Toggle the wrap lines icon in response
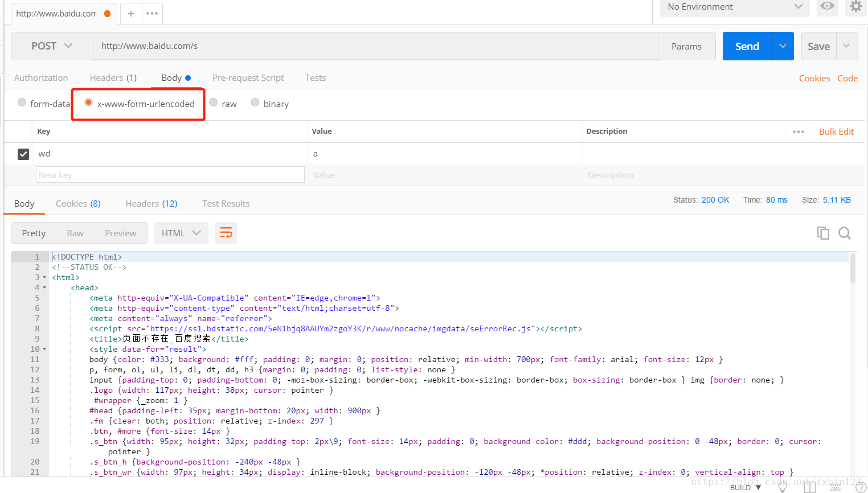The image size is (868, 493). click(x=226, y=233)
